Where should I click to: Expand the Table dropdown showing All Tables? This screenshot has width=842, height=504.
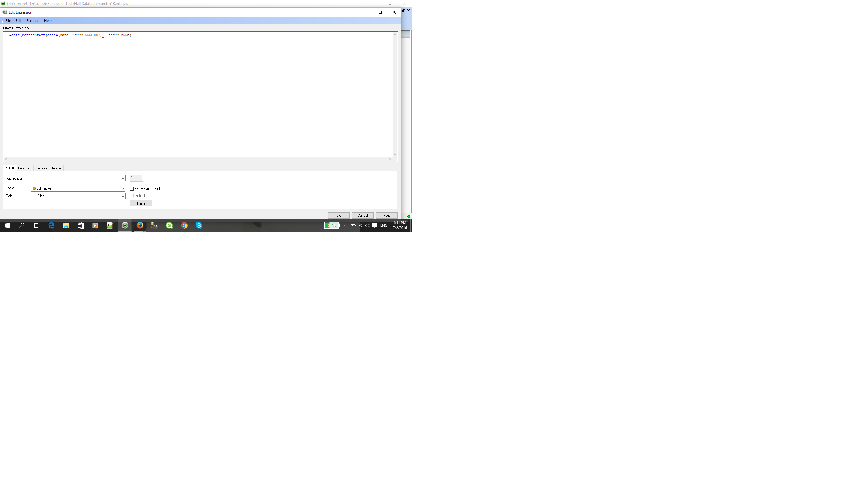point(122,188)
